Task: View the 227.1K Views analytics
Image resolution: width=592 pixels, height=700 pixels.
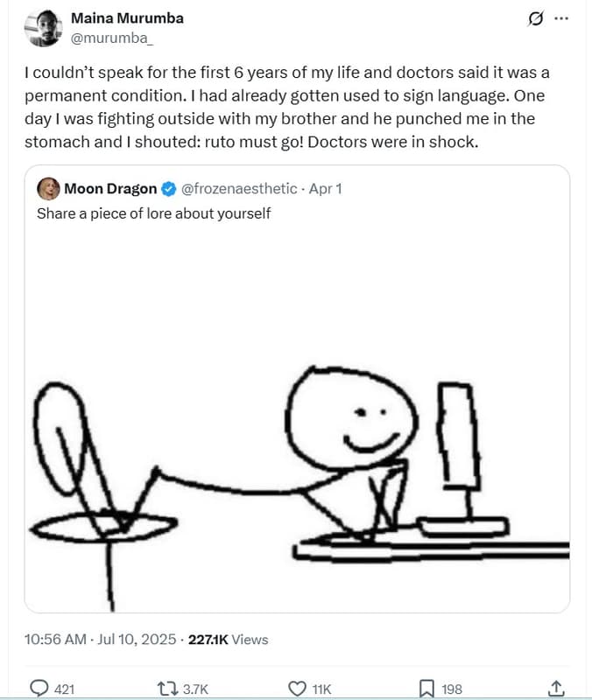Action: [229, 640]
